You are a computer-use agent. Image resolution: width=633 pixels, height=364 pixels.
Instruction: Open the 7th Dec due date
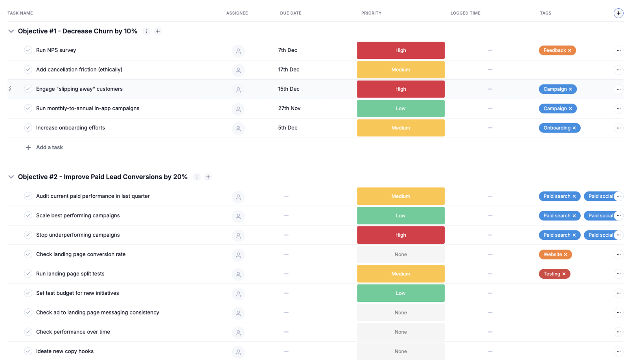[287, 50]
